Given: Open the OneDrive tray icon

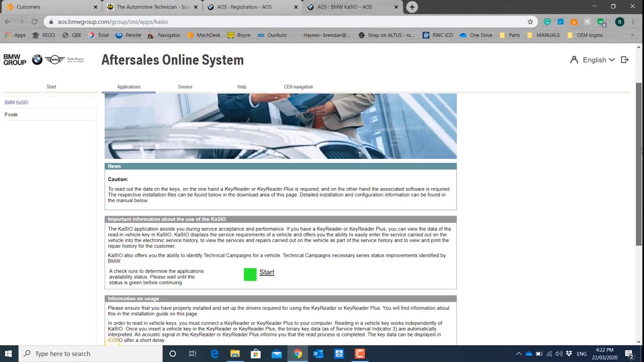Looking at the screenshot, I should [x=529, y=353].
